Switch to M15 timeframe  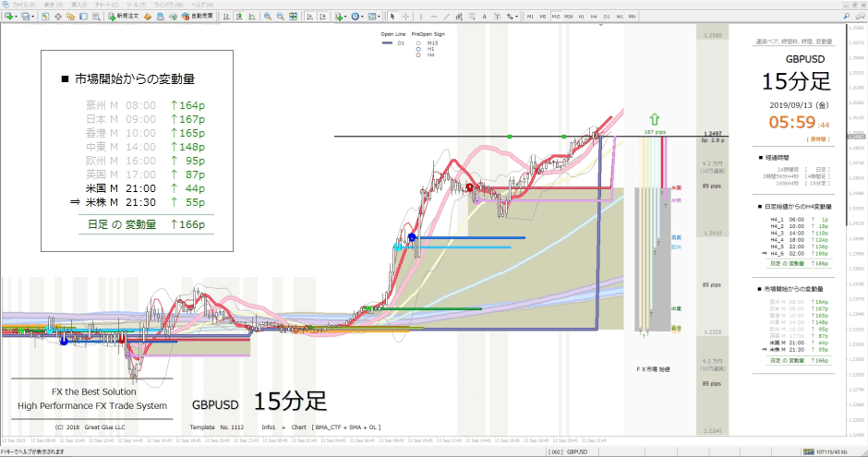coord(556,17)
